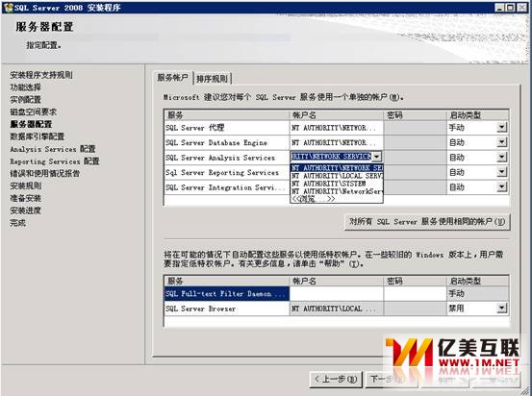Open startup type dropdown for Database Engine

click(502, 143)
